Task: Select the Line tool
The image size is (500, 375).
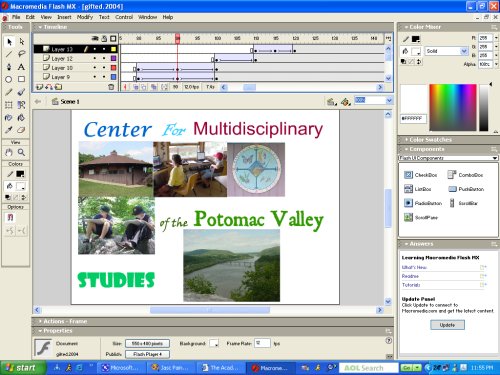Action: (9, 54)
